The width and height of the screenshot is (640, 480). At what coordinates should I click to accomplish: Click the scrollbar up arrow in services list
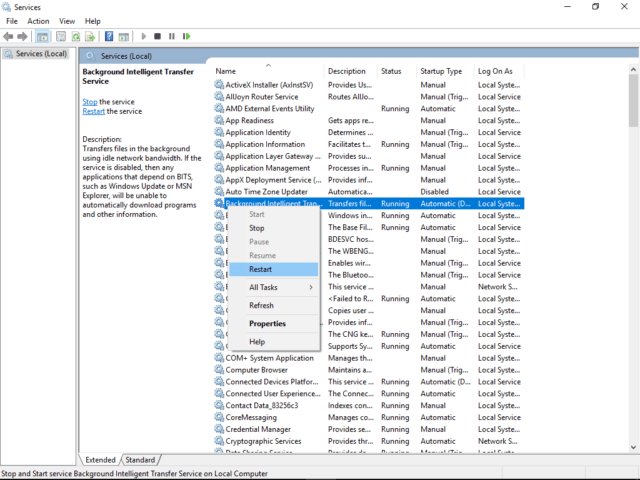[x=633, y=69]
